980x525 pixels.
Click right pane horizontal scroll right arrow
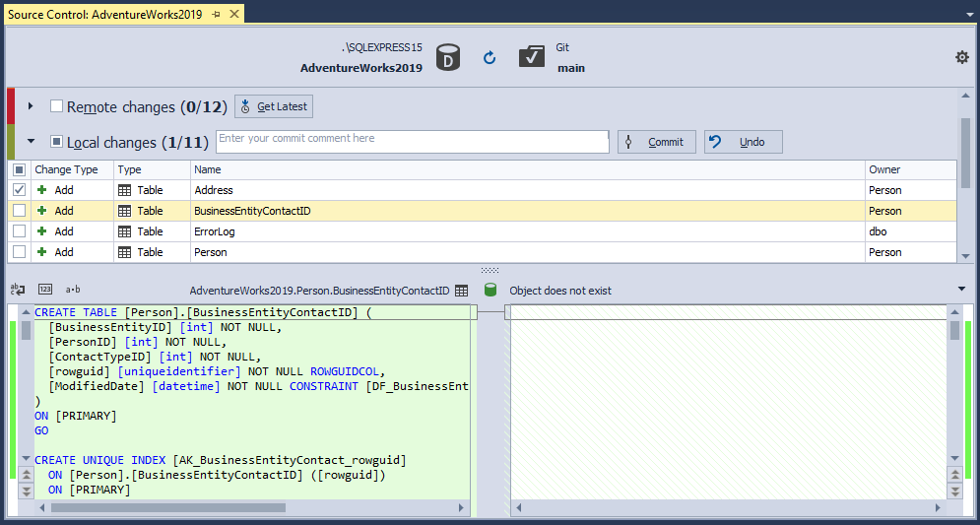tap(938, 508)
